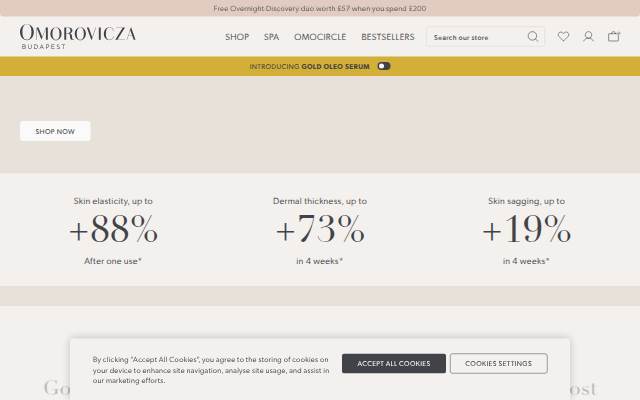The height and width of the screenshot is (400, 640).
Task: Click the +88% skin elasticity figure
Action: [x=113, y=230]
